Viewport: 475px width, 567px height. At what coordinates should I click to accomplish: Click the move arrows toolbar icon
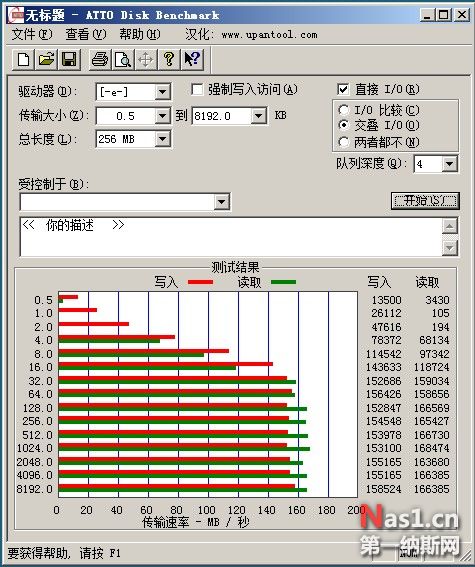145,59
